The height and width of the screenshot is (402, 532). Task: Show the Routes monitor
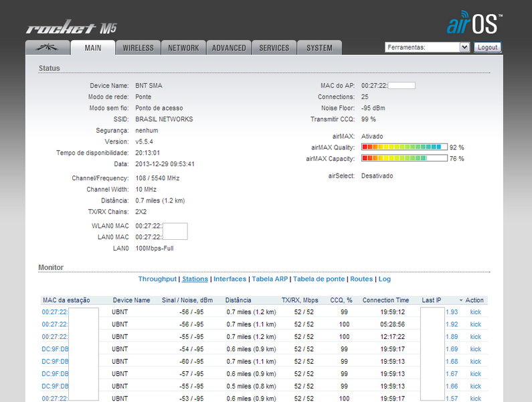coord(361,279)
